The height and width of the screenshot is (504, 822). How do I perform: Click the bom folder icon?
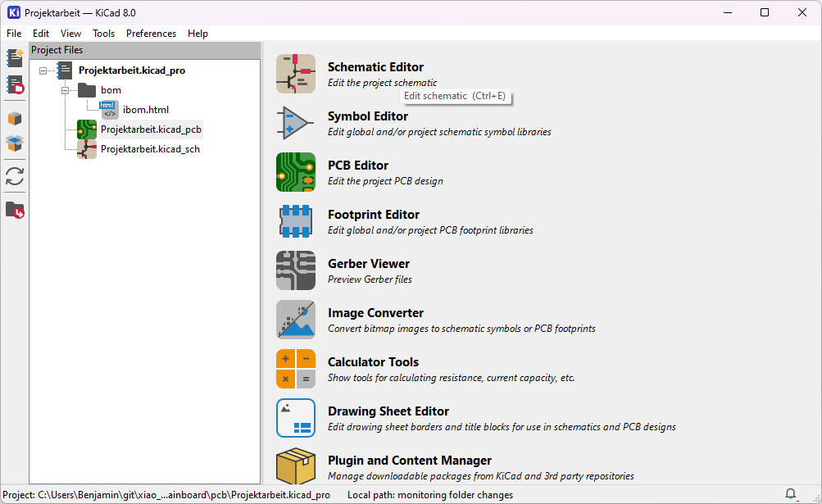pyautogui.click(x=87, y=90)
